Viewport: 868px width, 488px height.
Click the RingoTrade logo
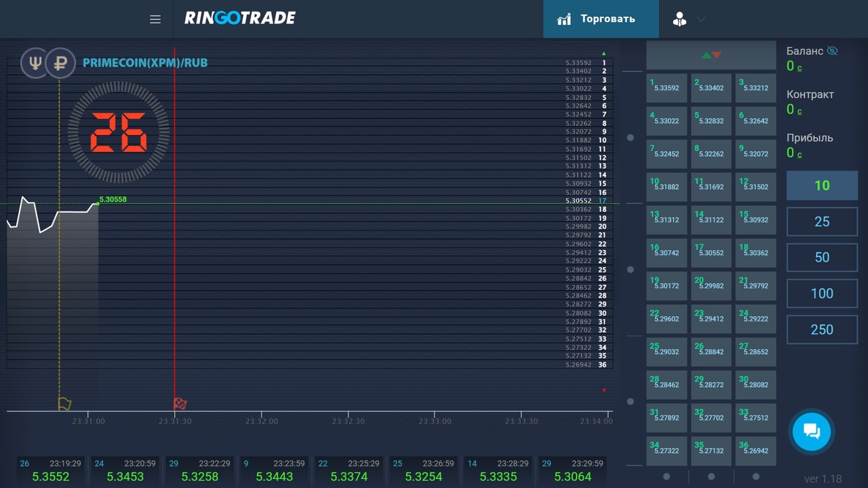pos(240,18)
